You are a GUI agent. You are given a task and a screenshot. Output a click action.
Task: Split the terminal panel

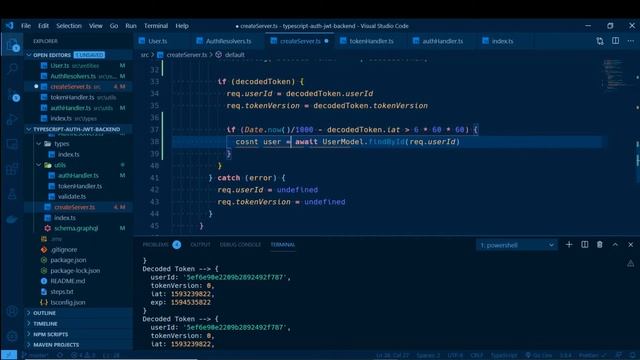click(584, 244)
